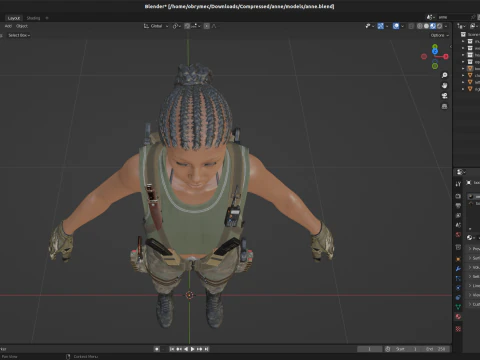Viewport: 480px width, 360px height.
Task: Open the Physics properties tab
Action: (x=458, y=288)
